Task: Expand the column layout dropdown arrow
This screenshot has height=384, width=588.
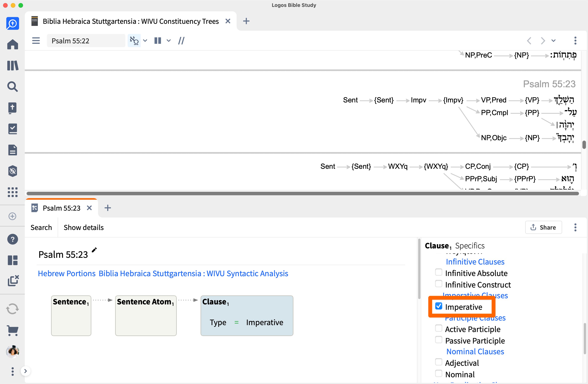Action: 168,40
